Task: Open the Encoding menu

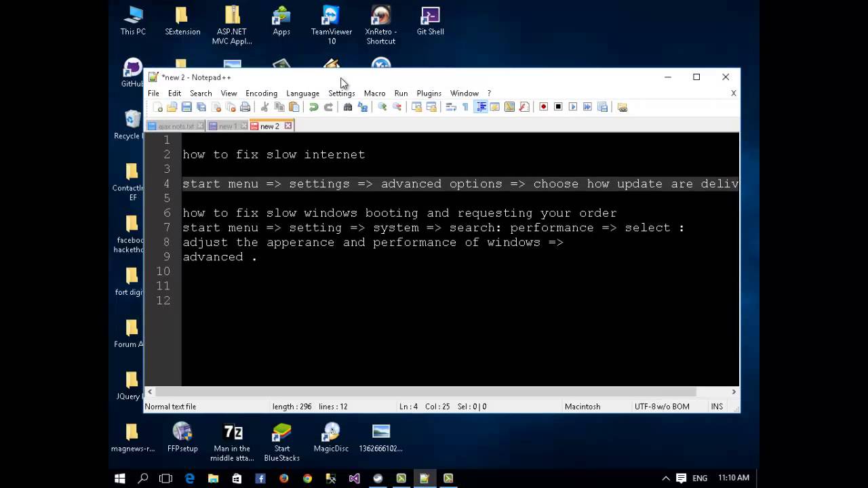Action: [261, 94]
